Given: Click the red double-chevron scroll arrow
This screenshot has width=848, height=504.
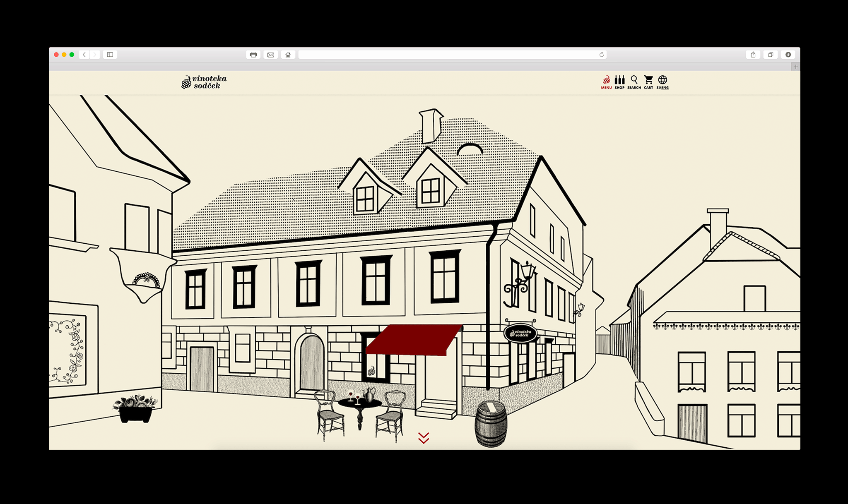Looking at the screenshot, I should 424,438.
